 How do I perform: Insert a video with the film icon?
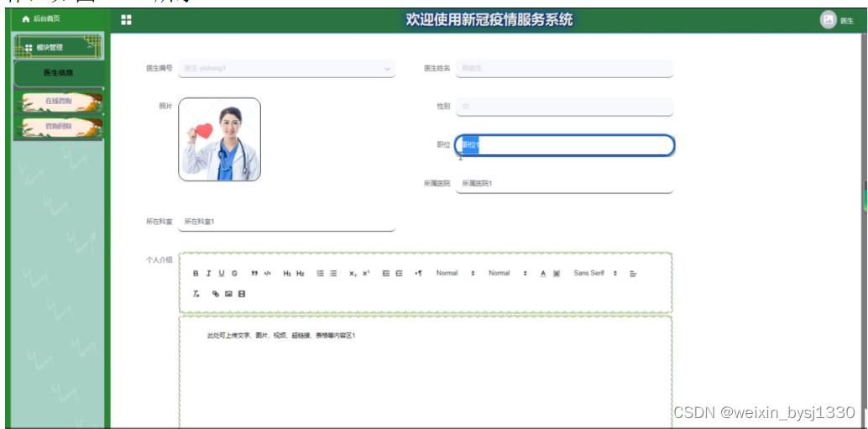click(x=242, y=294)
